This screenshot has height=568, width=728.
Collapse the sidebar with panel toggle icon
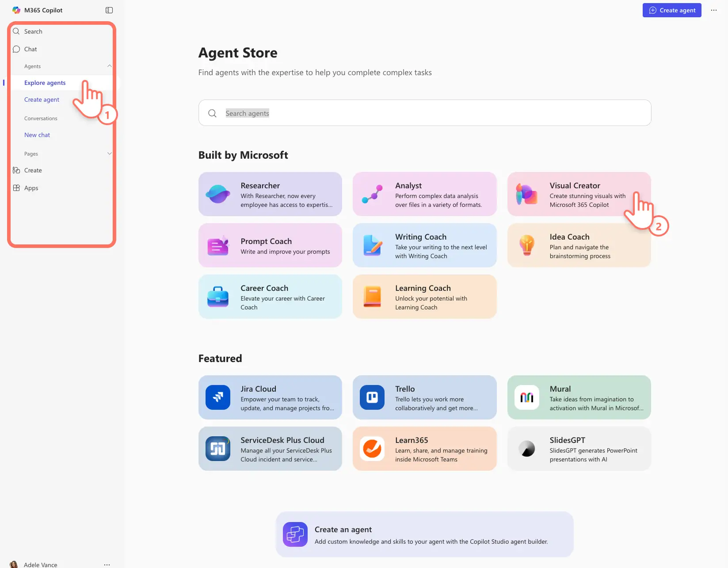click(109, 10)
